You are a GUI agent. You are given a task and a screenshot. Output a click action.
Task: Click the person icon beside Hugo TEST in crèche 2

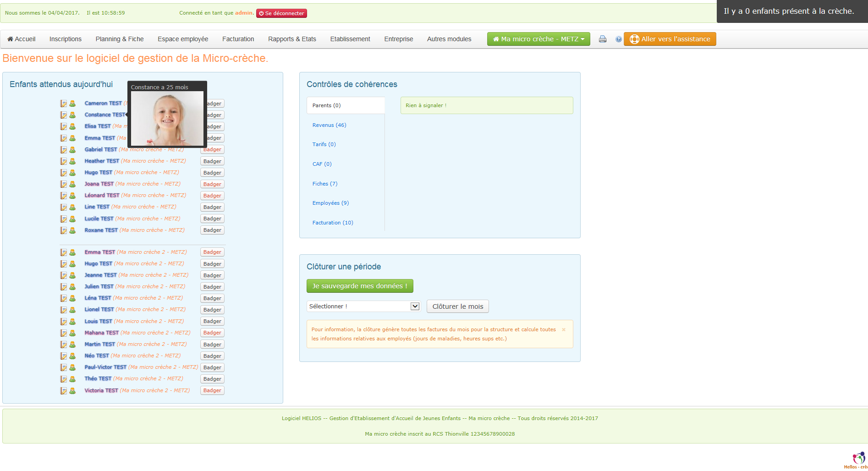(72, 264)
